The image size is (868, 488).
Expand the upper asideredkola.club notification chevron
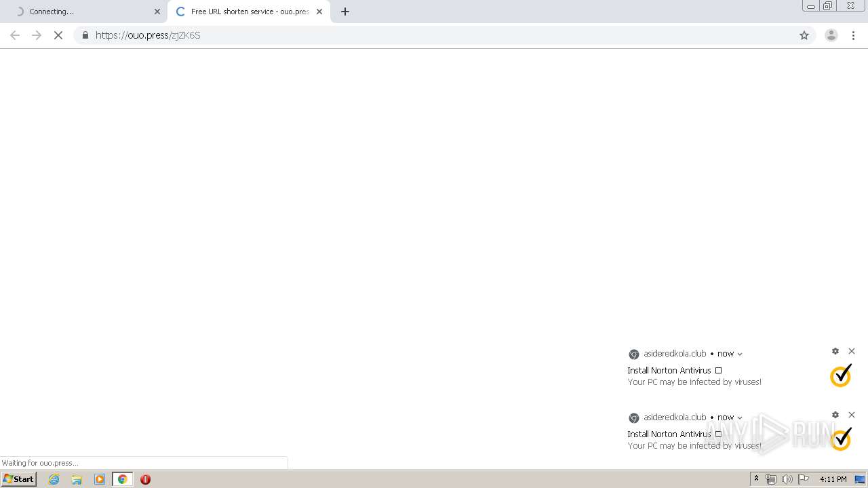[740, 354]
